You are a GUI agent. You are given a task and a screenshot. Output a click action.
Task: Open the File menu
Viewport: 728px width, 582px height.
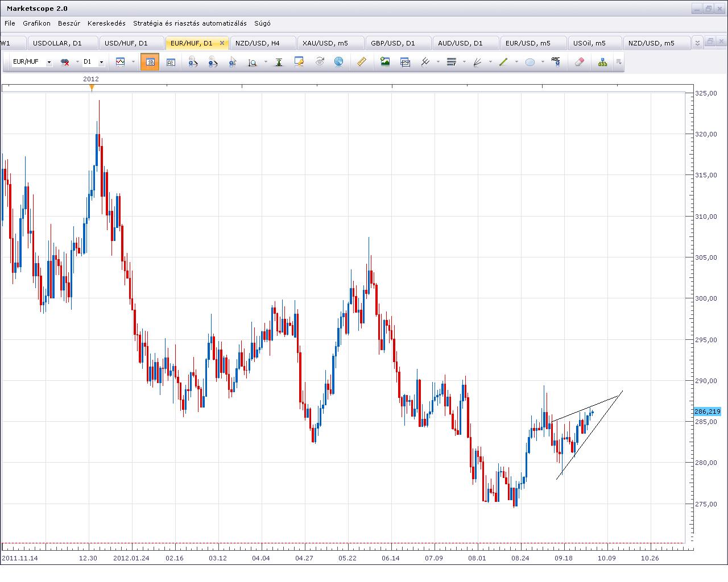10,23
